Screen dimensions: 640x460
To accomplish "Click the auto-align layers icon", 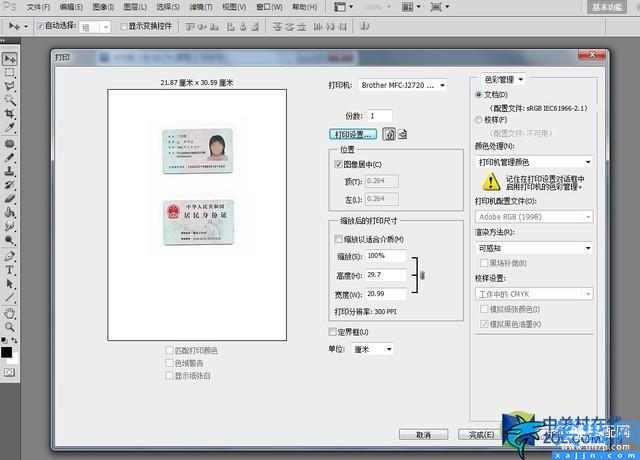I will point(365,27).
